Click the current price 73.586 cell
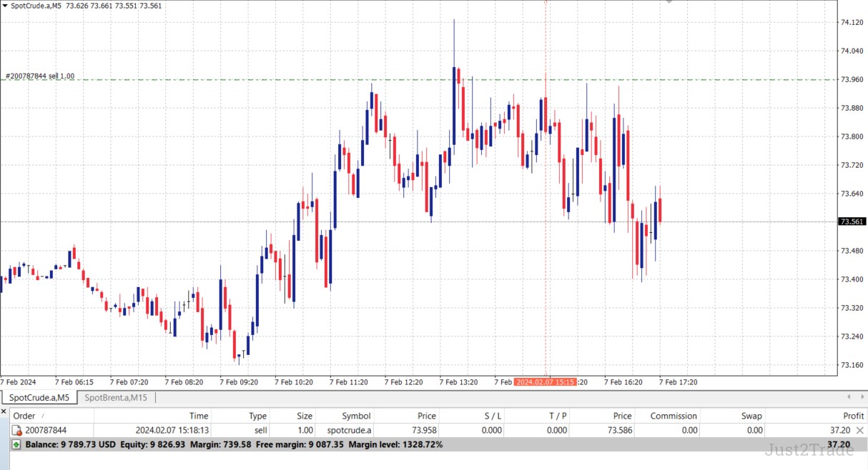Screen dimensions: 868x470 tap(619, 430)
